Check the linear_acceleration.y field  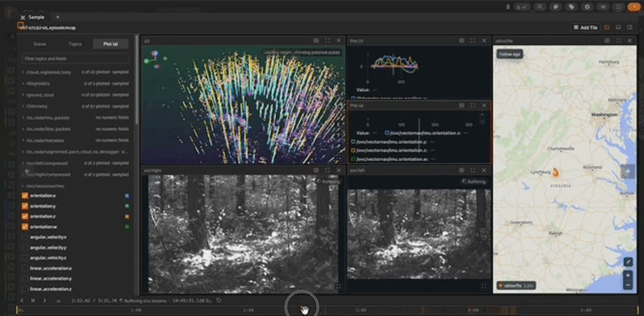point(25,278)
